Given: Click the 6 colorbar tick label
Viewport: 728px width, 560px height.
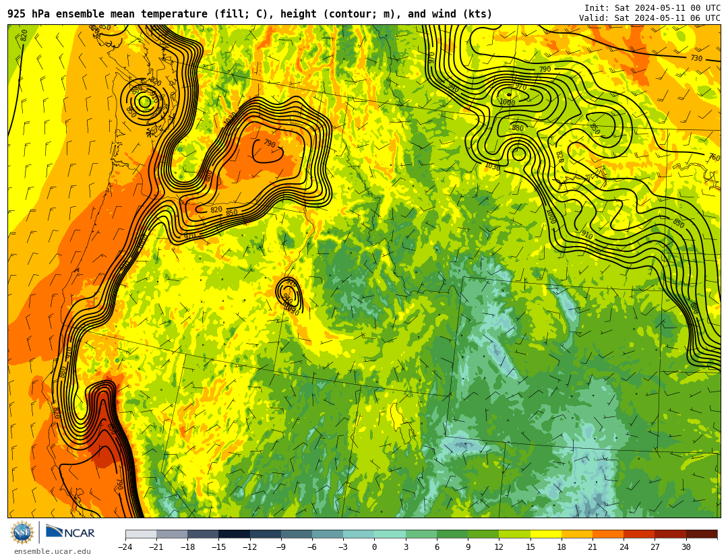Looking at the screenshot, I should tap(437, 547).
